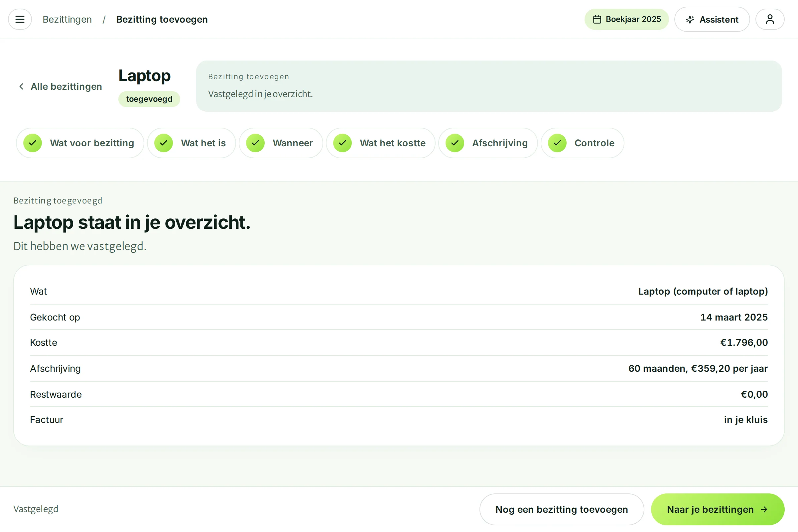Click the Restwaarde row label
798x532 pixels.
(56, 394)
